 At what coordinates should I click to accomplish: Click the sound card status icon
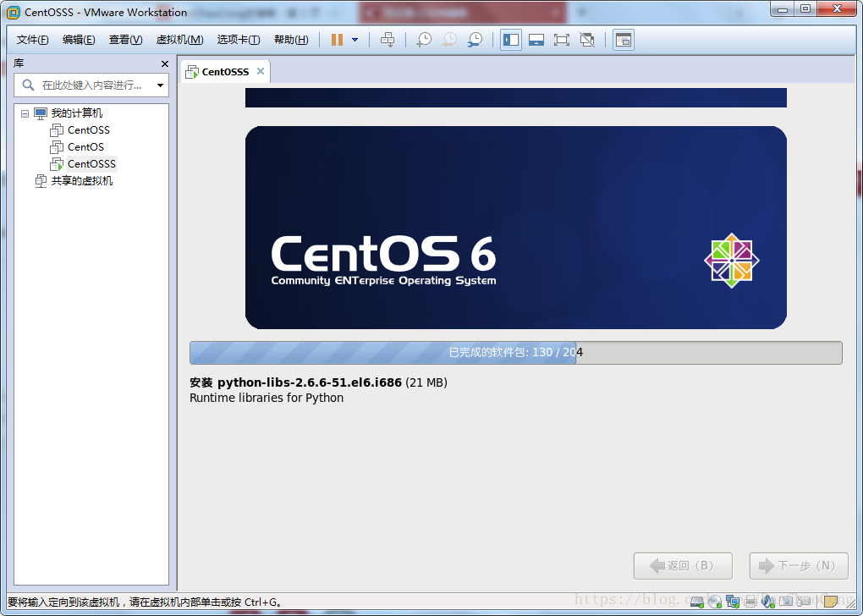point(768,602)
